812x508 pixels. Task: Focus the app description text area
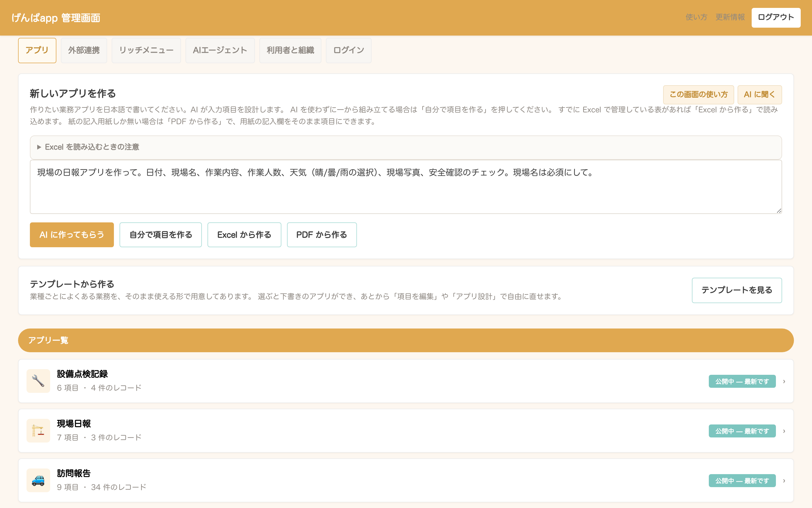pos(406,187)
